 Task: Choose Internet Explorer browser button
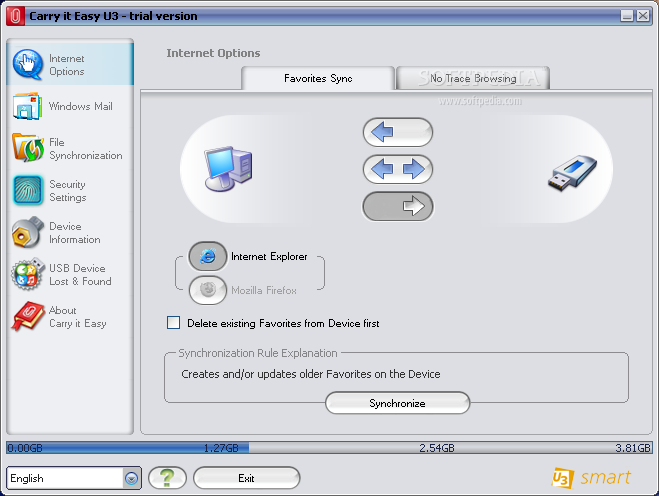[x=208, y=256]
